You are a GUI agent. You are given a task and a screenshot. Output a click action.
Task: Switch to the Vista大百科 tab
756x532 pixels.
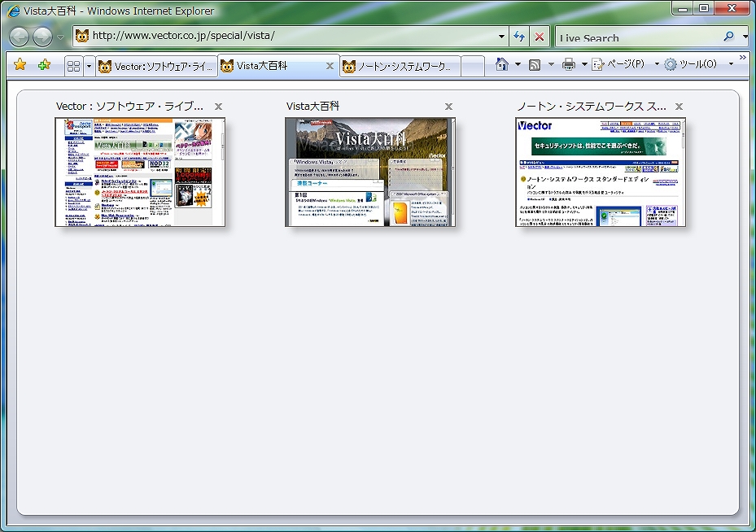pyautogui.click(x=278, y=66)
